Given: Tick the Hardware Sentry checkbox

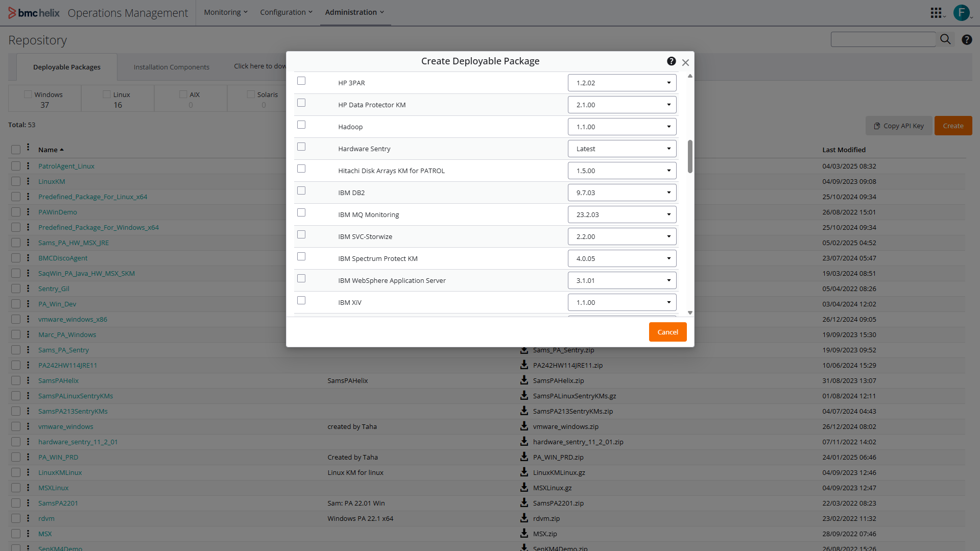Looking at the screenshot, I should click(x=301, y=147).
